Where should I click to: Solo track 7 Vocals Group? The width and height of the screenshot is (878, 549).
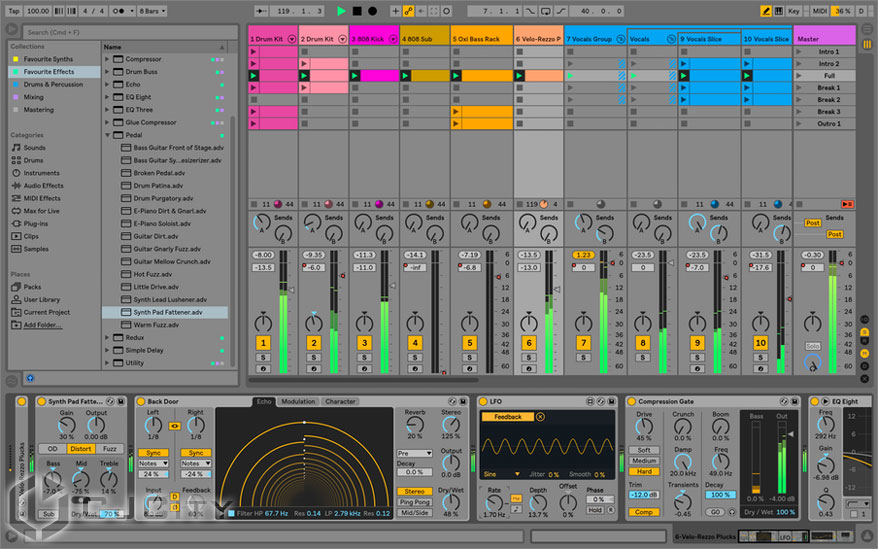point(583,357)
